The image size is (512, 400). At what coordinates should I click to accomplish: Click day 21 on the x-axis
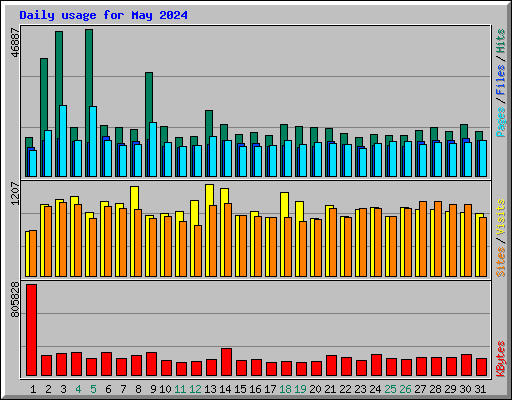coord(330,389)
